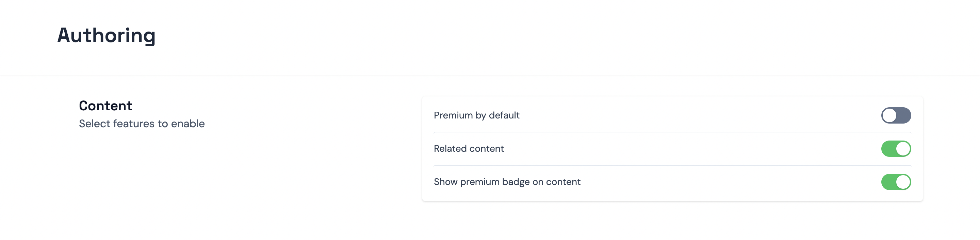Disable the Related content toggle
Screen dimensions: 980x240
(x=896, y=148)
